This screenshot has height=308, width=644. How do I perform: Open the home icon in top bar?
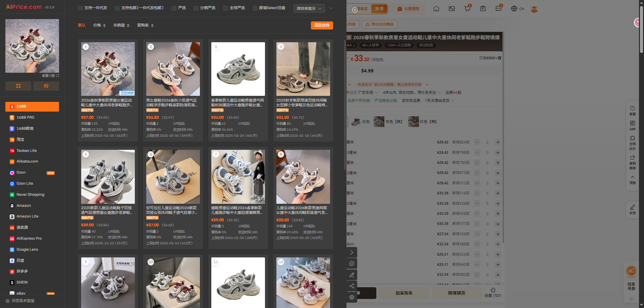[436, 9]
